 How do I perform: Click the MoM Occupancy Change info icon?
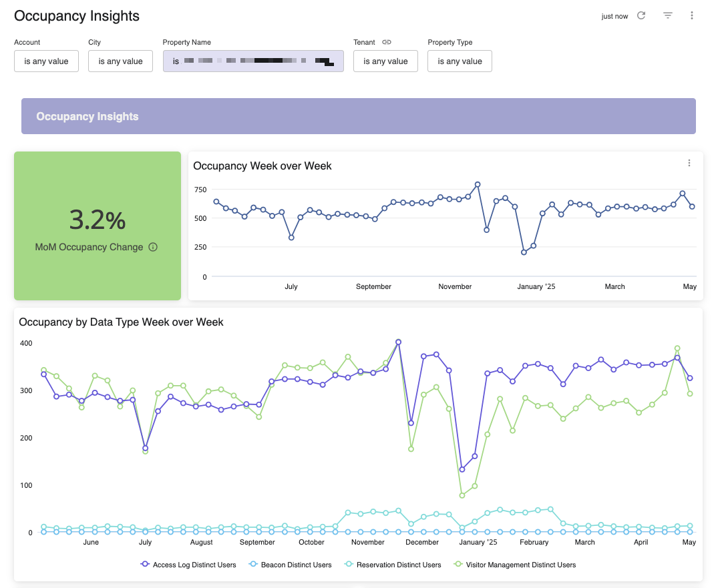coord(153,247)
